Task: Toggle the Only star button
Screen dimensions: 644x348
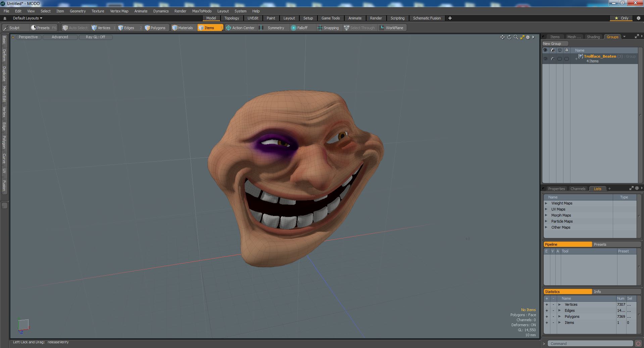Action: point(622,18)
